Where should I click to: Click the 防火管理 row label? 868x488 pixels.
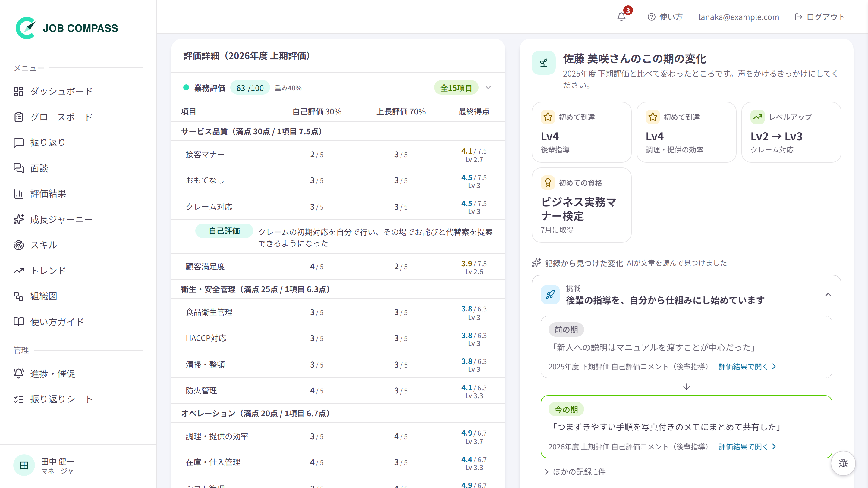click(x=201, y=390)
